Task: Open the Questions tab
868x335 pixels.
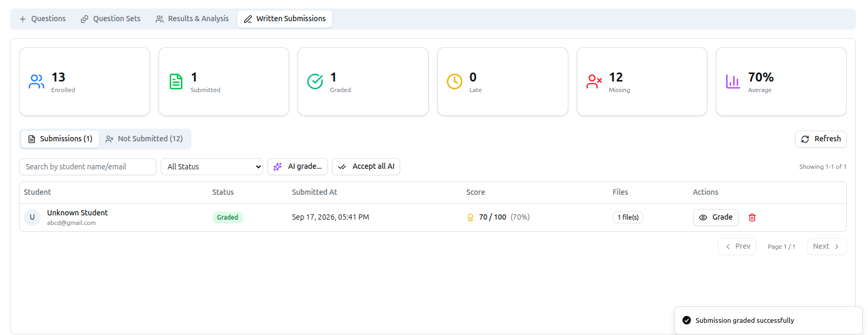Action: pos(42,19)
